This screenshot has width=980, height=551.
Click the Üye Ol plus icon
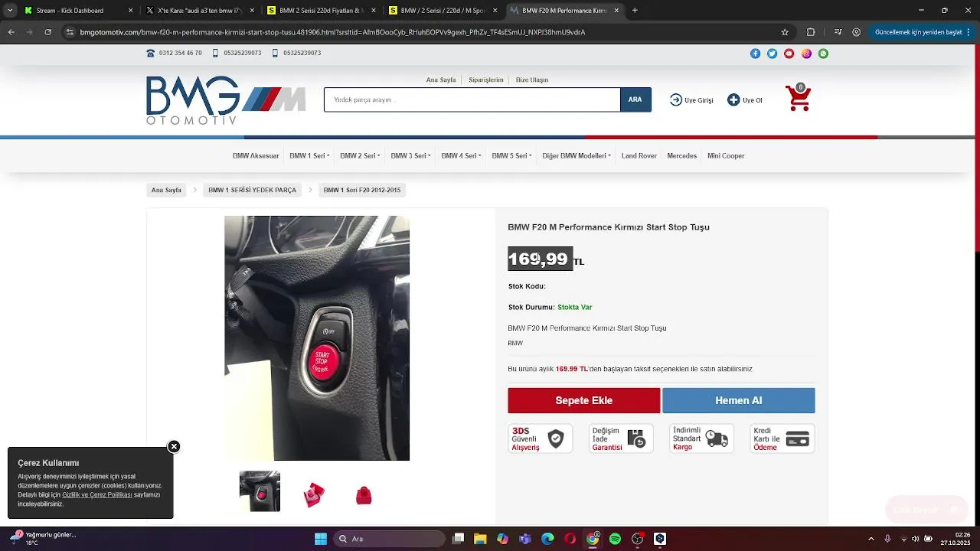point(733,99)
